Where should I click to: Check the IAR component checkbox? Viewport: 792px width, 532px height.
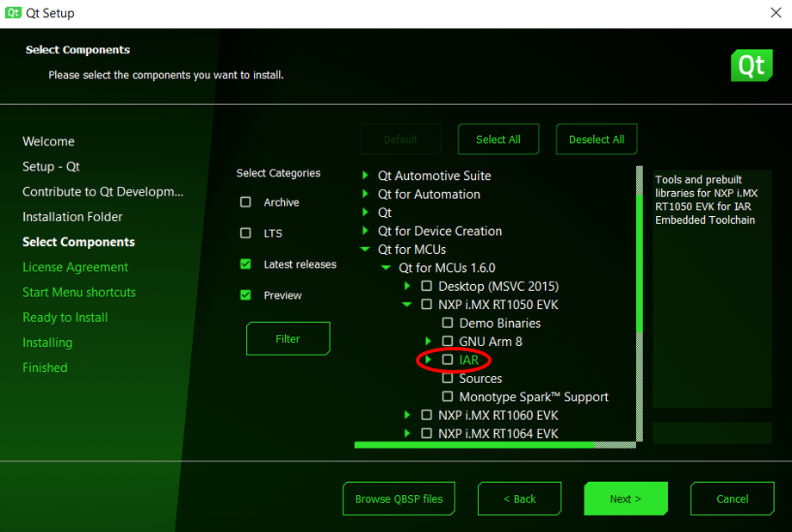tap(448, 360)
